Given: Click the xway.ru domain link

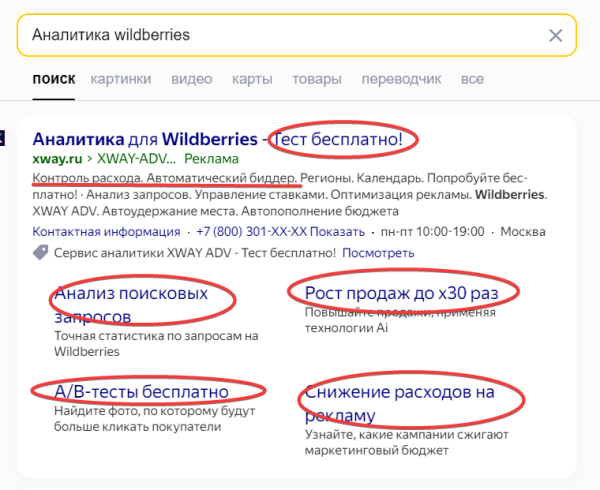Looking at the screenshot, I should [57, 159].
